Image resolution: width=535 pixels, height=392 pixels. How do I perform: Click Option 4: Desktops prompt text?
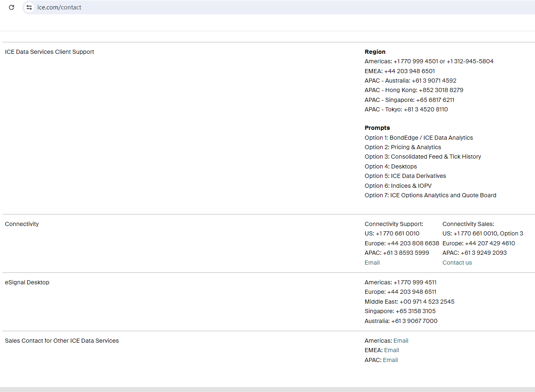click(x=390, y=166)
